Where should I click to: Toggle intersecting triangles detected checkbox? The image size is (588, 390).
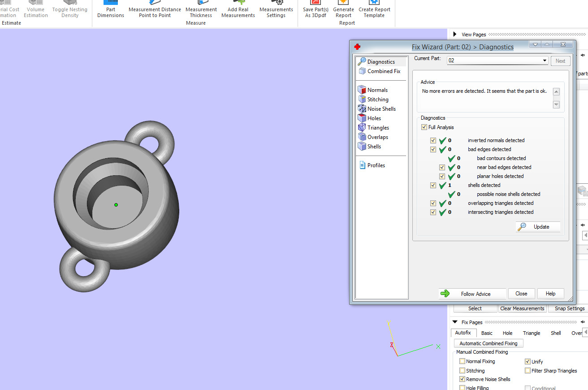[x=433, y=212]
